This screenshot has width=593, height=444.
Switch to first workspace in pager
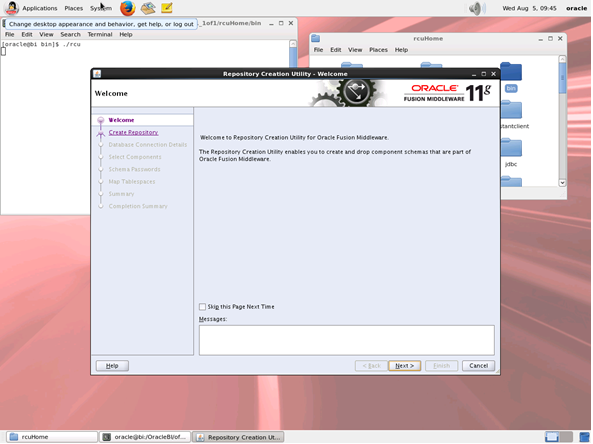point(551,437)
